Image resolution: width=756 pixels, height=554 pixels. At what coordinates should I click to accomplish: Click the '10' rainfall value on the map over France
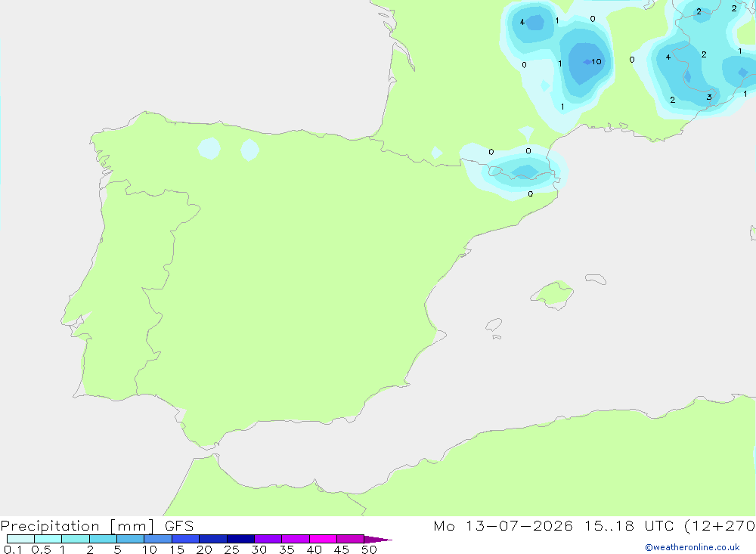(x=596, y=61)
